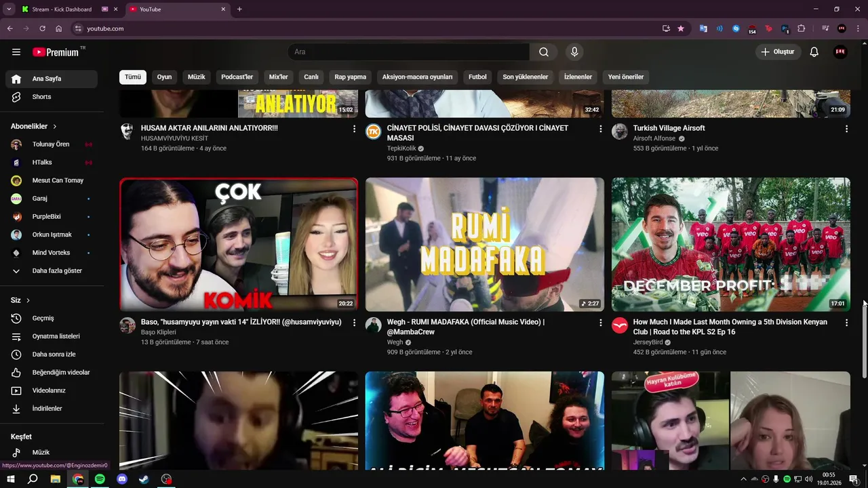Screen dimensions: 868x488
Task: Select Son yüklenenler chip
Action: 526,77
